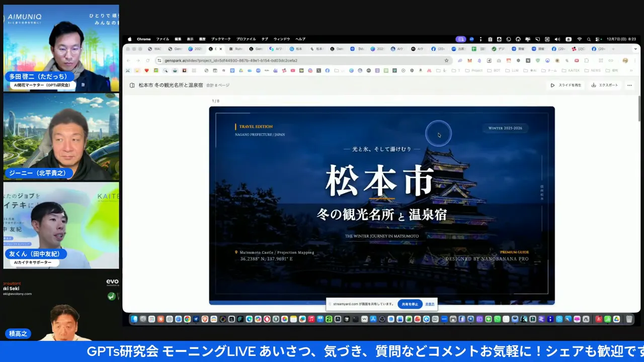
Task: Click the browser back arrow
Action: pos(129,60)
